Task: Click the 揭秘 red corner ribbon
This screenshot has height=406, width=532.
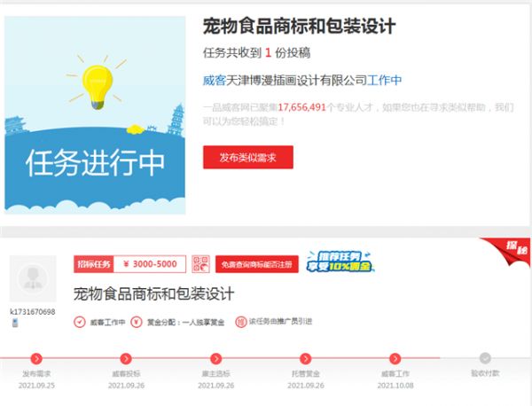Action: (509, 250)
